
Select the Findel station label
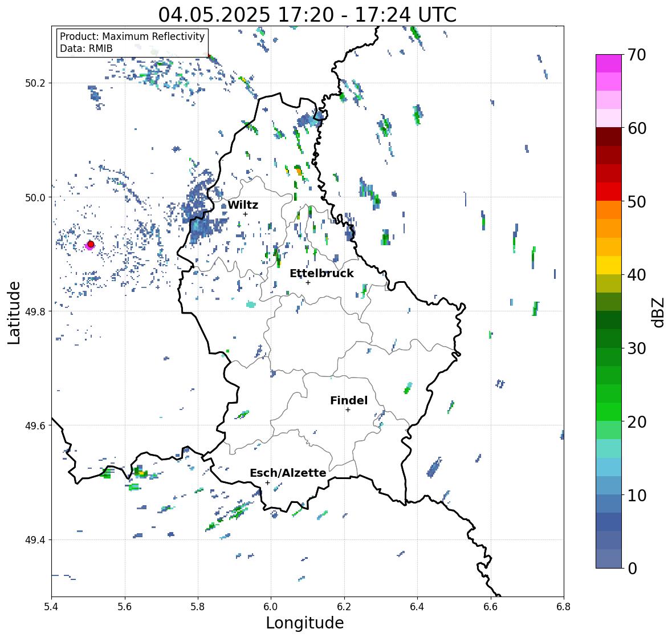click(348, 400)
